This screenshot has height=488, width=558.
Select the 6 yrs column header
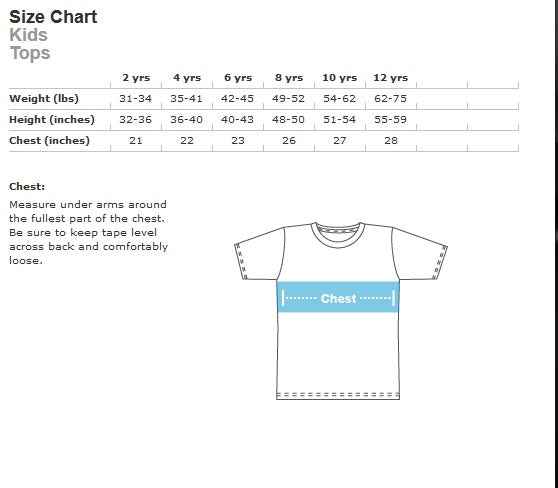238,78
